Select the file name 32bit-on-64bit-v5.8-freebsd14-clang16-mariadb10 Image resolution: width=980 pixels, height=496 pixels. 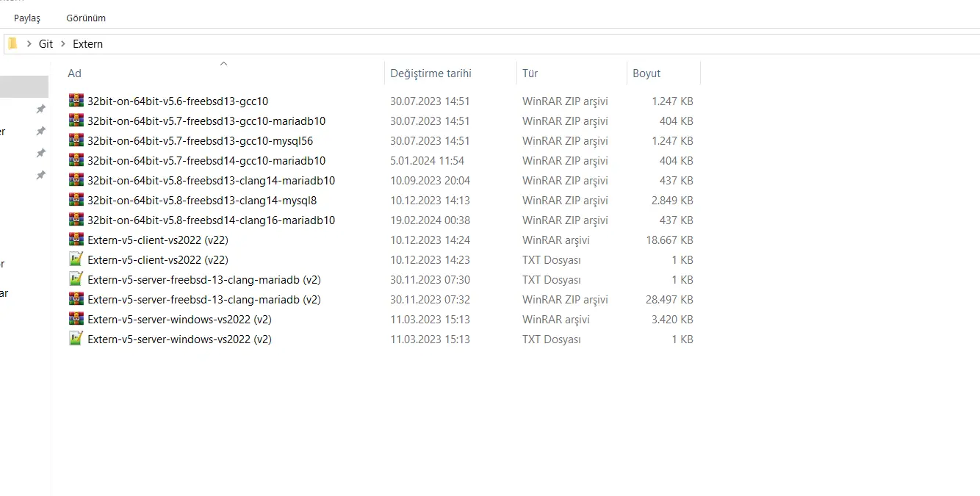point(212,220)
